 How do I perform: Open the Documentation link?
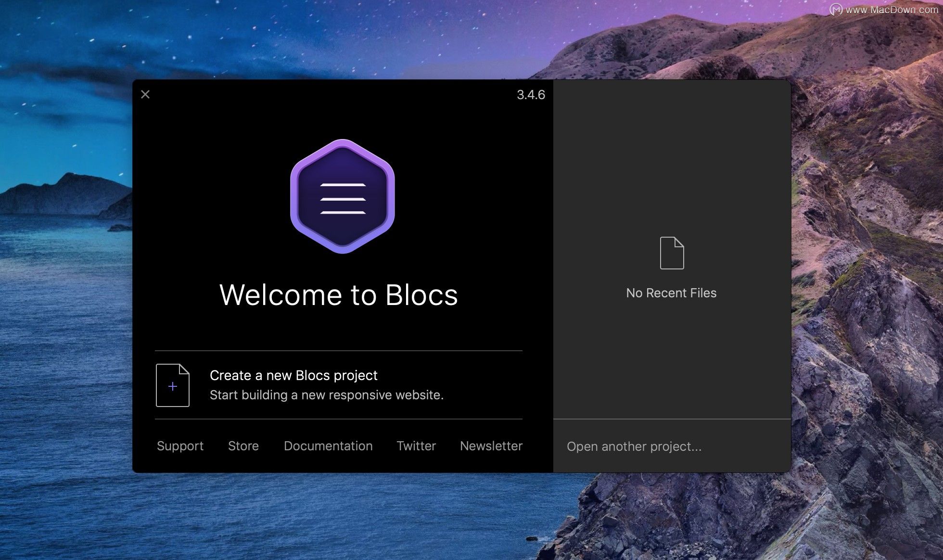coord(328,446)
